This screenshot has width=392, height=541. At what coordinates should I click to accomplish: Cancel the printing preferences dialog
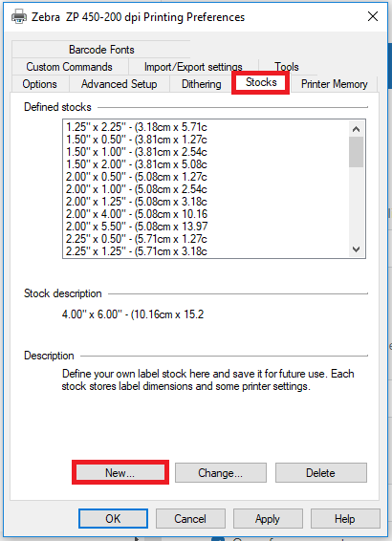190,519
